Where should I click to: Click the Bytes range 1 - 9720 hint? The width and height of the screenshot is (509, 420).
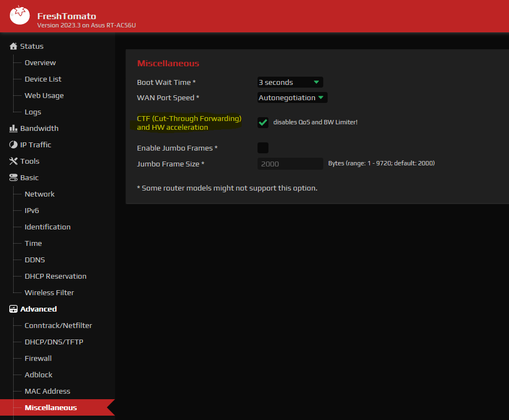[x=381, y=163]
